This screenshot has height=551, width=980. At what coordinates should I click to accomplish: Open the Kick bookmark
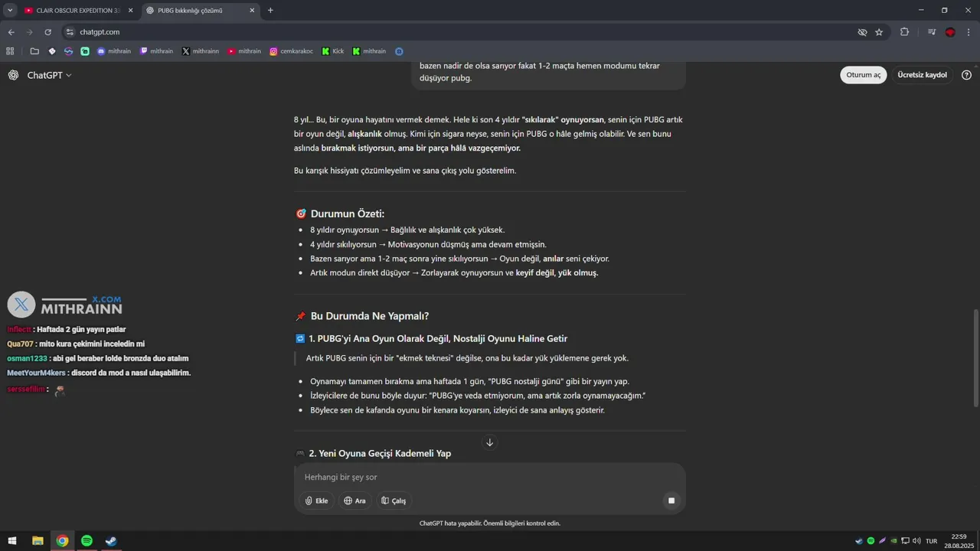pos(333,51)
